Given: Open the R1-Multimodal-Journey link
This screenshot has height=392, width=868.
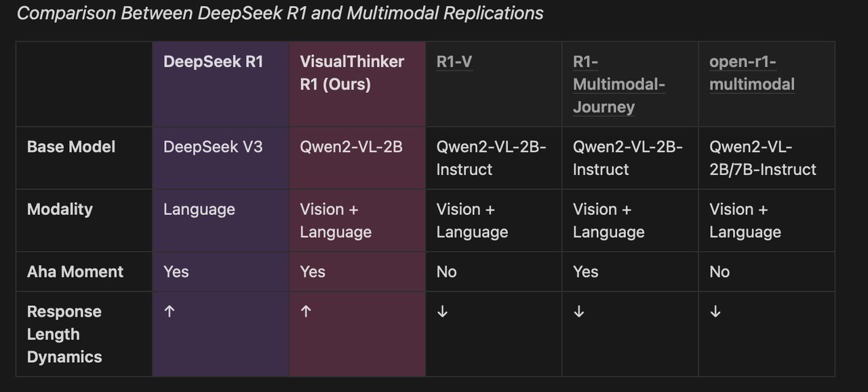Looking at the screenshot, I should (x=618, y=84).
